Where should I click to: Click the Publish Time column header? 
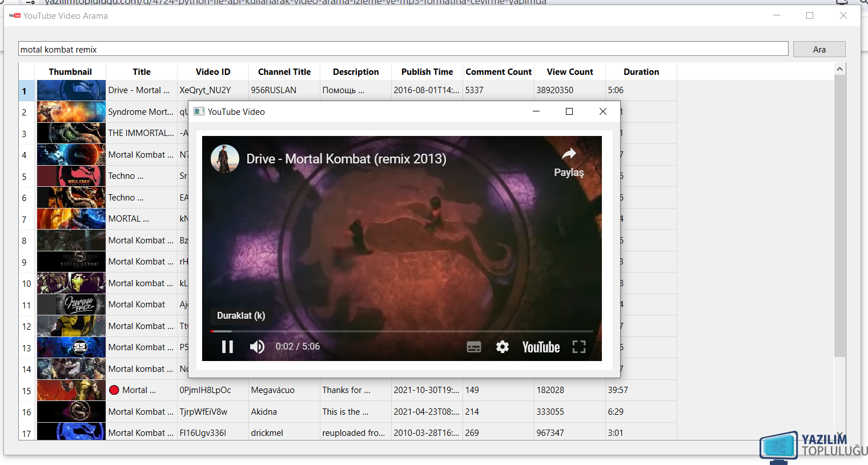point(427,71)
